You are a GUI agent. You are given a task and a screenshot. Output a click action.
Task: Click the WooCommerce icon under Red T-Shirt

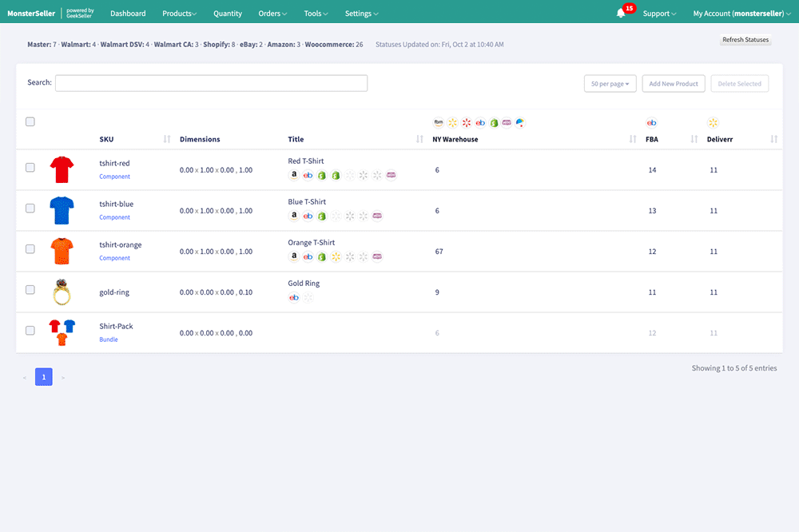(x=391, y=175)
